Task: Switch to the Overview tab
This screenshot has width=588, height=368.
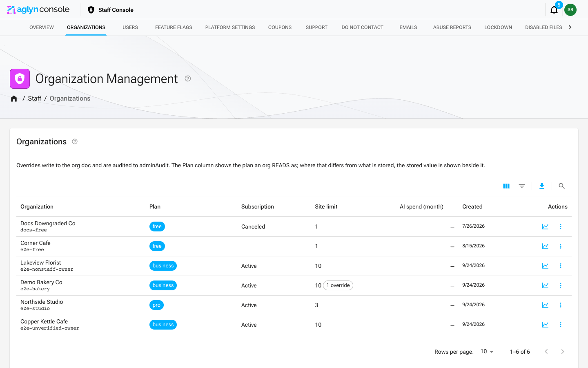Action: coord(42,27)
